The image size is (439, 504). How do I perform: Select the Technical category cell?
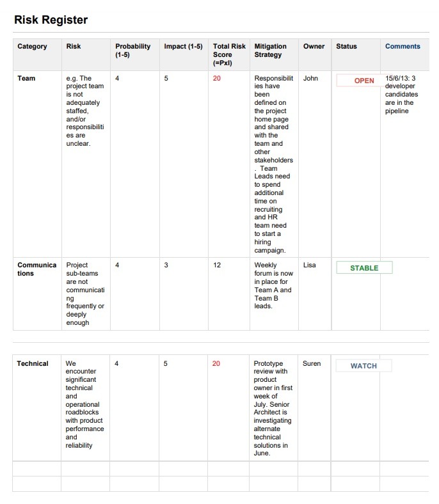33,363
